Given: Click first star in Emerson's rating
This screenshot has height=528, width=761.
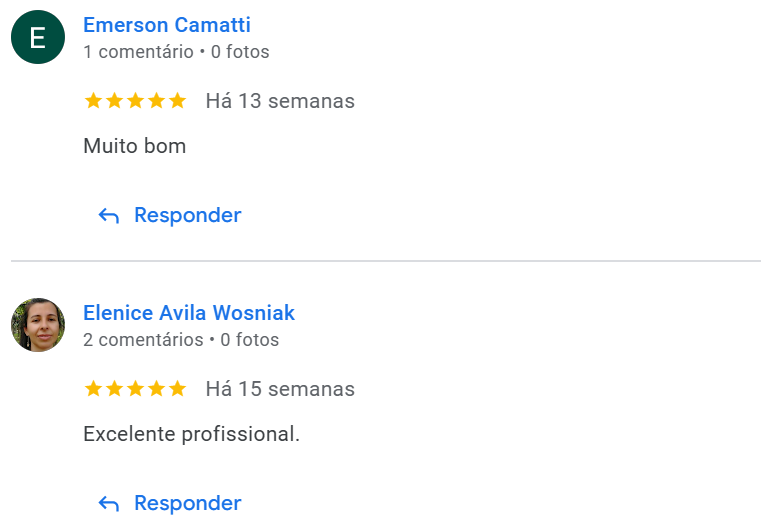Looking at the screenshot, I should point(93,101).
